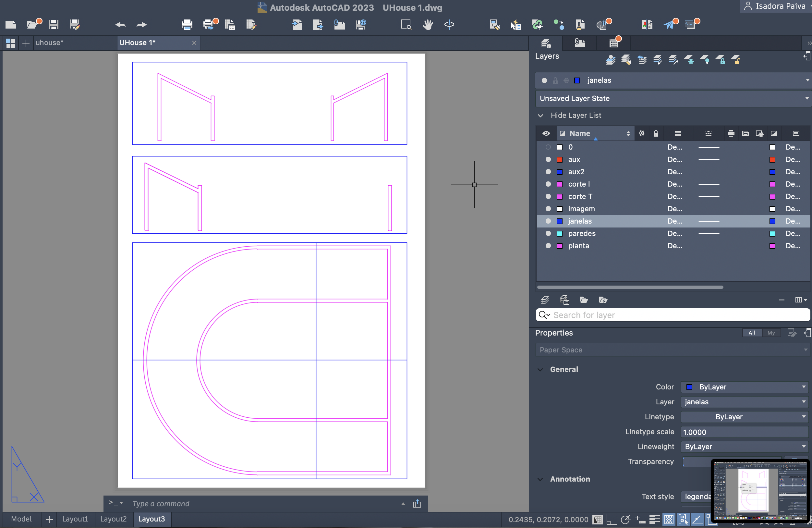Screen dimensions: 812x528
Task: Click the Orbit tool icon
Action: (449, 25)
